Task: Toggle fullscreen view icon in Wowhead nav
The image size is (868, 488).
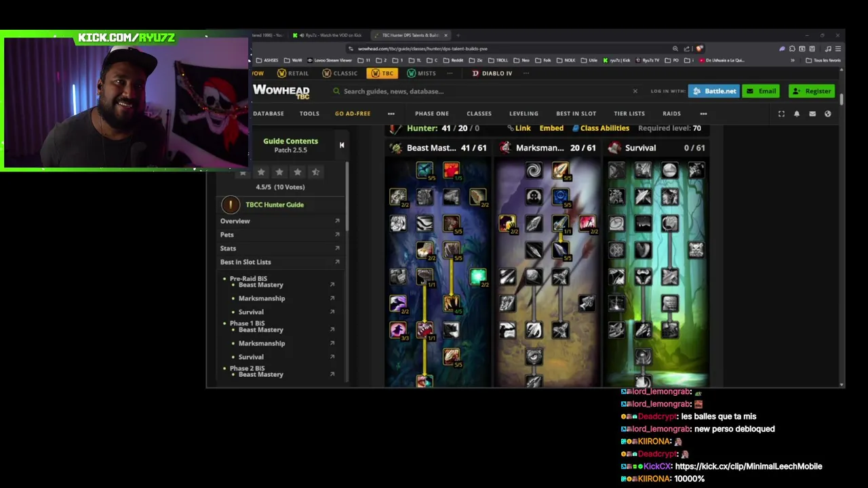Action: [x=781, y=114]
